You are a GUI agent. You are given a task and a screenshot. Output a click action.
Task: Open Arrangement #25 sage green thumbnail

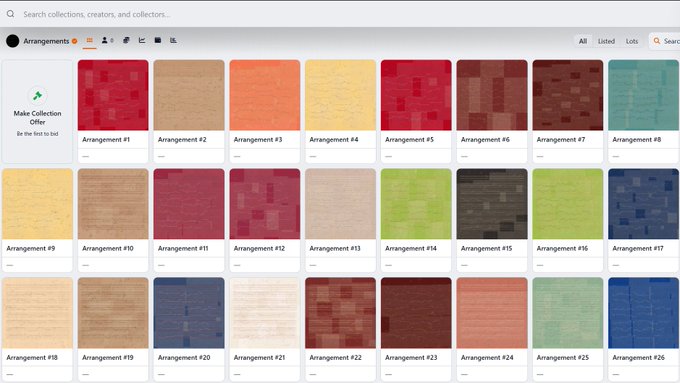[568, 313]
